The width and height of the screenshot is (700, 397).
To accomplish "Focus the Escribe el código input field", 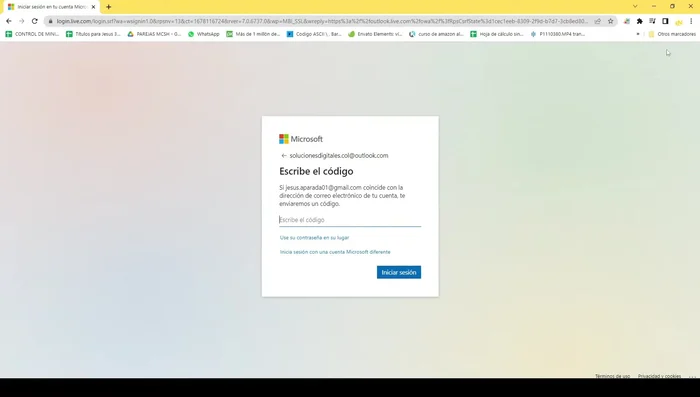I will pyautogui.click(x=350, y=220).
